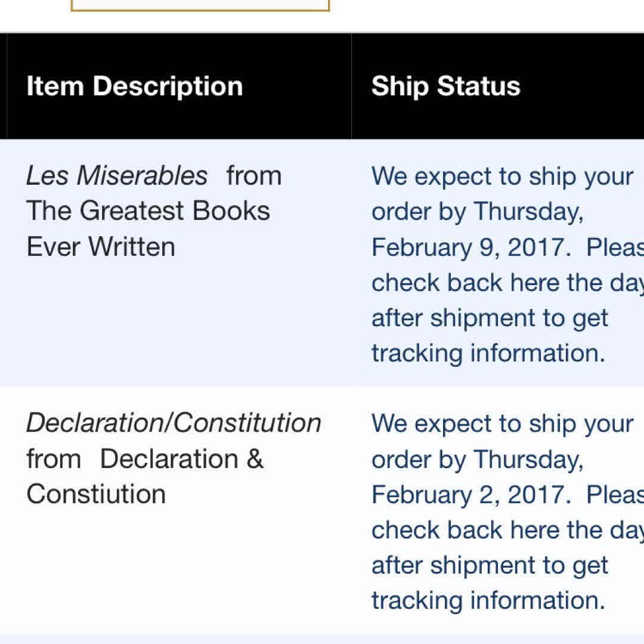The width and height of the screenshot is (644, 644).
Task: Click "tracking information" in Les Miserables row
Action: (x=488, y=353)
